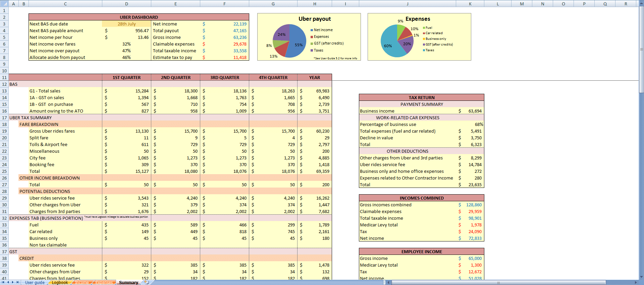Select 'Estimate tax to pay' label
Screen dimensions: 644x285
[x=172, y=57]
